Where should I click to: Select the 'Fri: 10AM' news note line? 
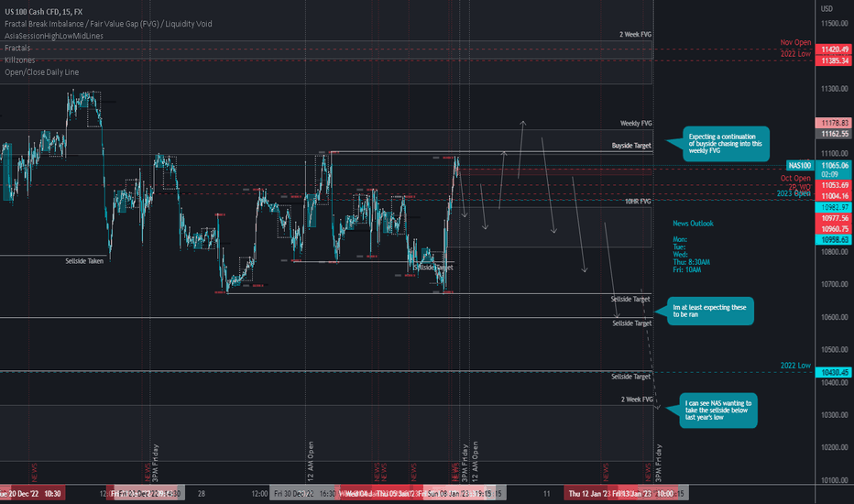point(687,269)
